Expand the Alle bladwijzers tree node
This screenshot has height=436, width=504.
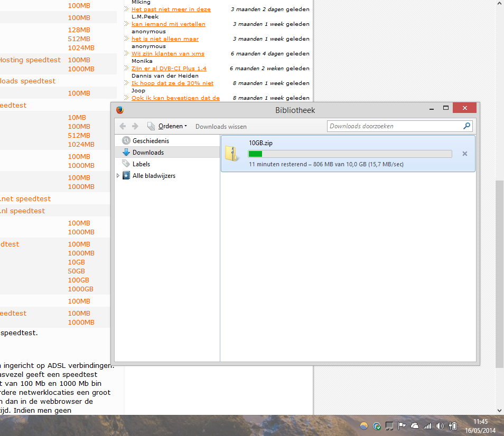(118, 176)
